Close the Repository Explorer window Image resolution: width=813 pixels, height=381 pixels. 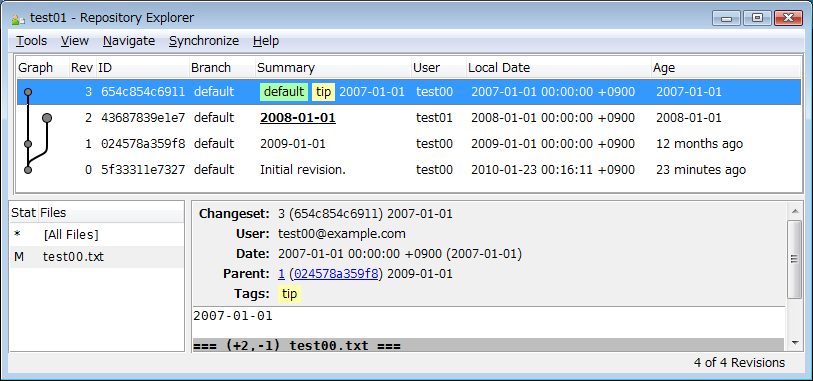[788, 18]
